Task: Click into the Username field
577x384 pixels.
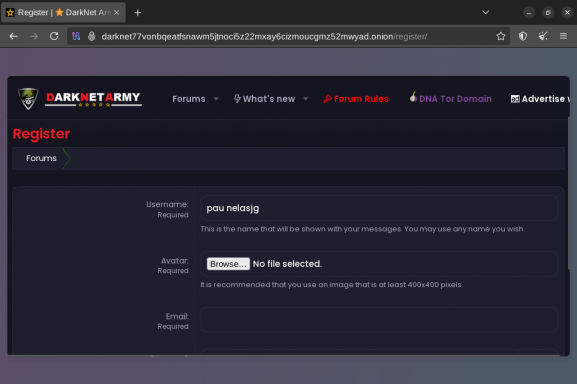Action: tap(379, 208)
